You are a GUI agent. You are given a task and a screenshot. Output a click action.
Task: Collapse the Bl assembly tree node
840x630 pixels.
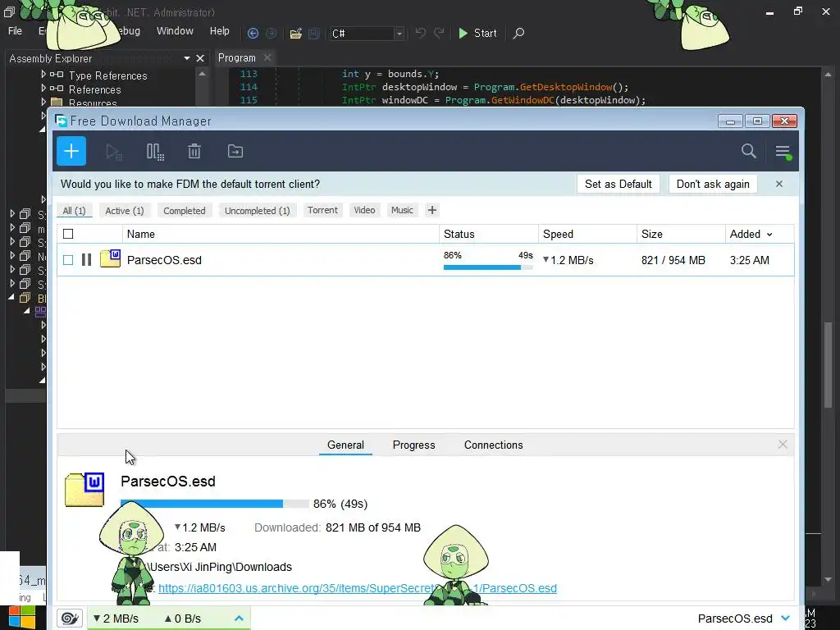pos(11,297)
